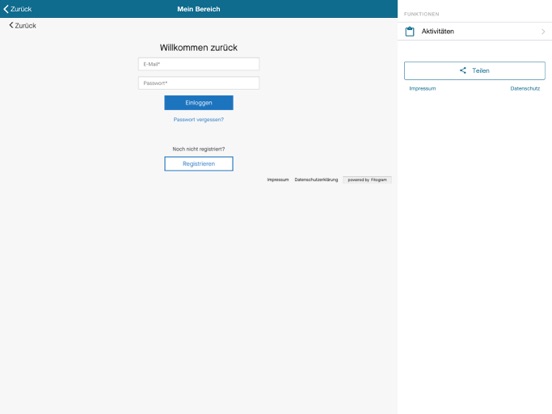
Task: Open the Passwort vergessen? link
Action: point(199,120)
